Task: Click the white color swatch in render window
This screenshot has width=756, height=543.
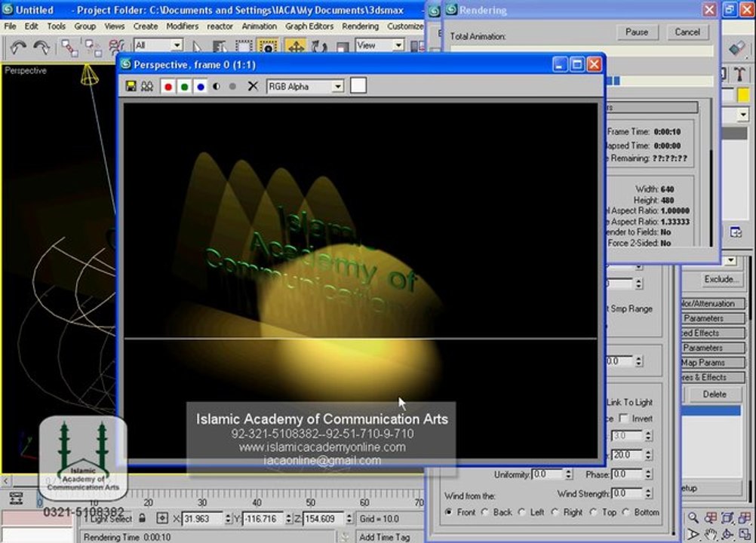Action: (x=358, y=86)
